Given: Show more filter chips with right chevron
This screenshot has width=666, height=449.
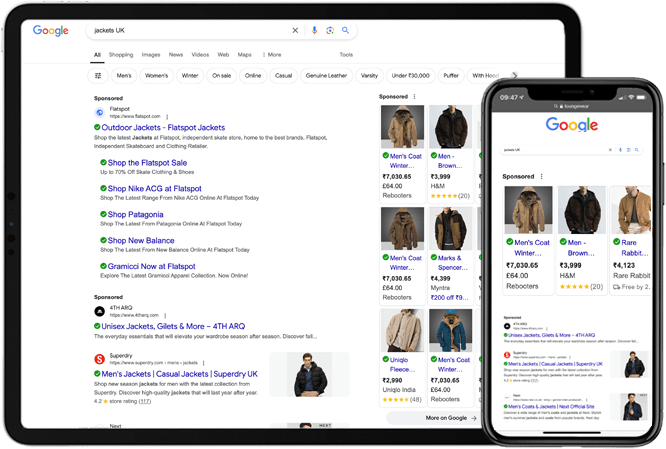Looking at the screenshot, I should 514,76.
